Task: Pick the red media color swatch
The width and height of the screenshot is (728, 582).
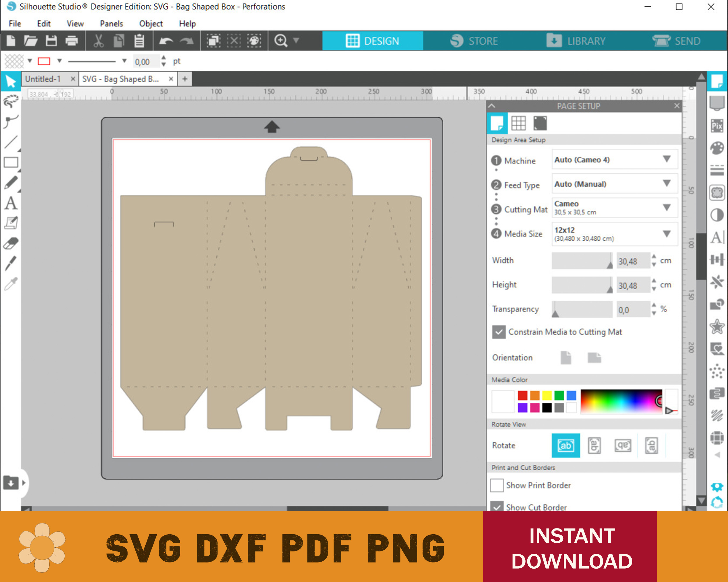Action: point(522,395)
